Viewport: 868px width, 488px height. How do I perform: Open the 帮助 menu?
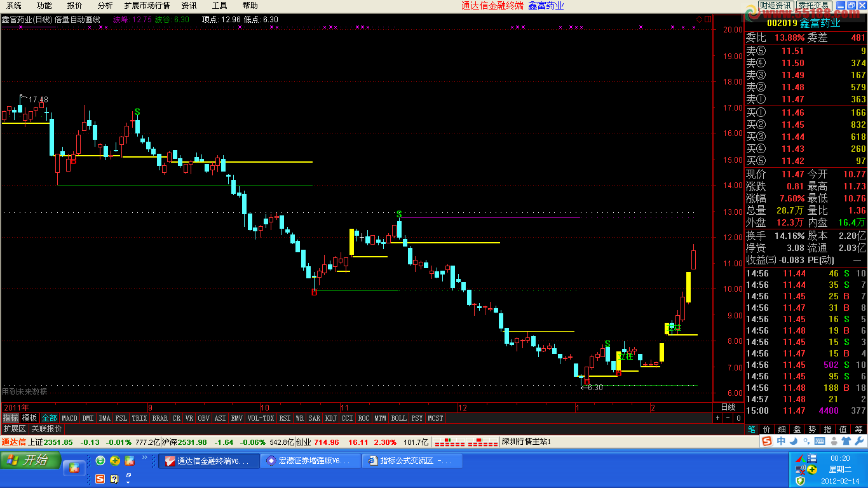(250, 6)
